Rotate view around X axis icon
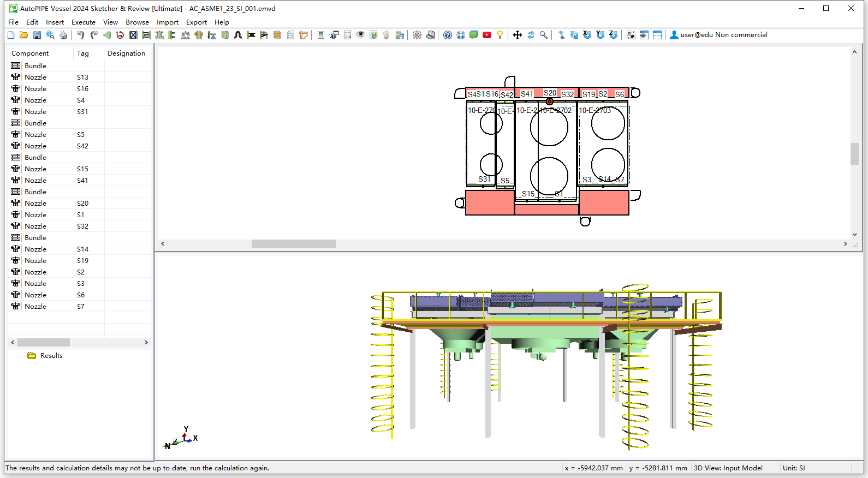Viewport: 868px width, 478px height. click(x=587, y=35)
